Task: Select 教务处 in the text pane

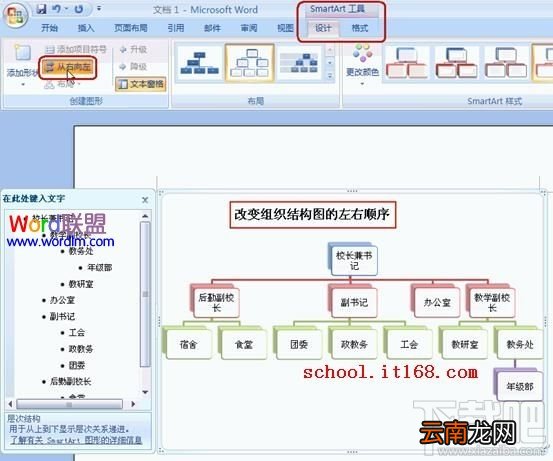Action: (x=81, y=251)
